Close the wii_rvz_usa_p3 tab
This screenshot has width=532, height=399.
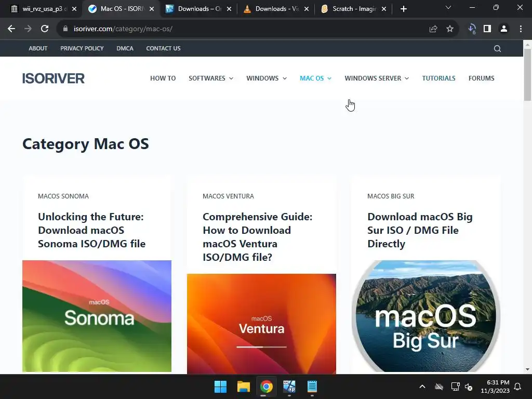tap(74, 9)
